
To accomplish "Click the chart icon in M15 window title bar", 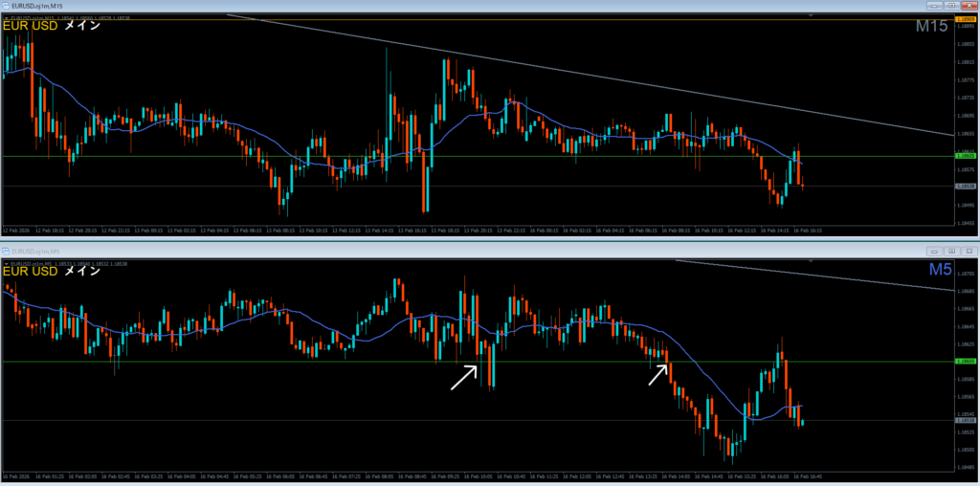I will 6,6.
